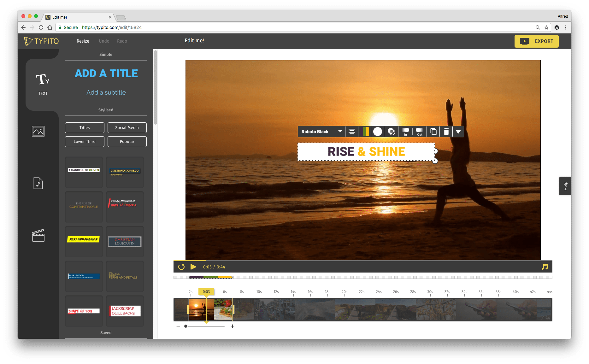Open the Music panel in the sidebar
Viewport: 589px width, 364px height.
tap(38, 183)
